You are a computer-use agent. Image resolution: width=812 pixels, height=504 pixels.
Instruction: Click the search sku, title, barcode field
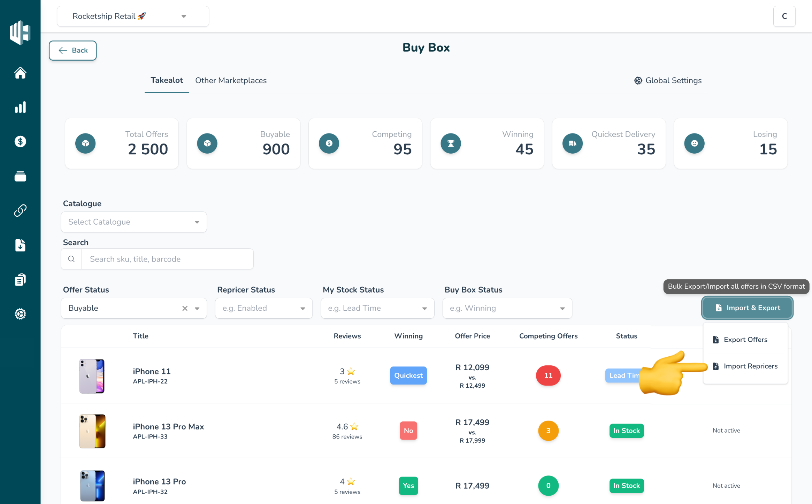(167, 259)
